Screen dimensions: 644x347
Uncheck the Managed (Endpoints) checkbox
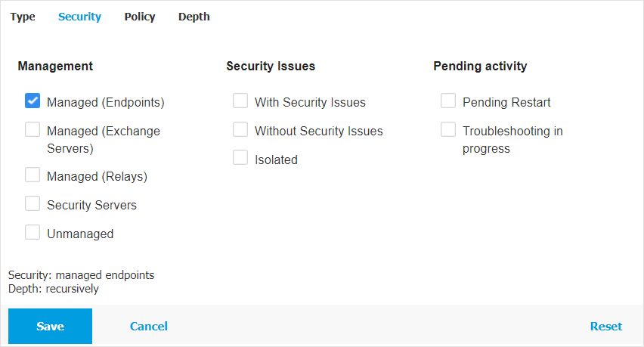pyautogui.click(x=33, y=101)
